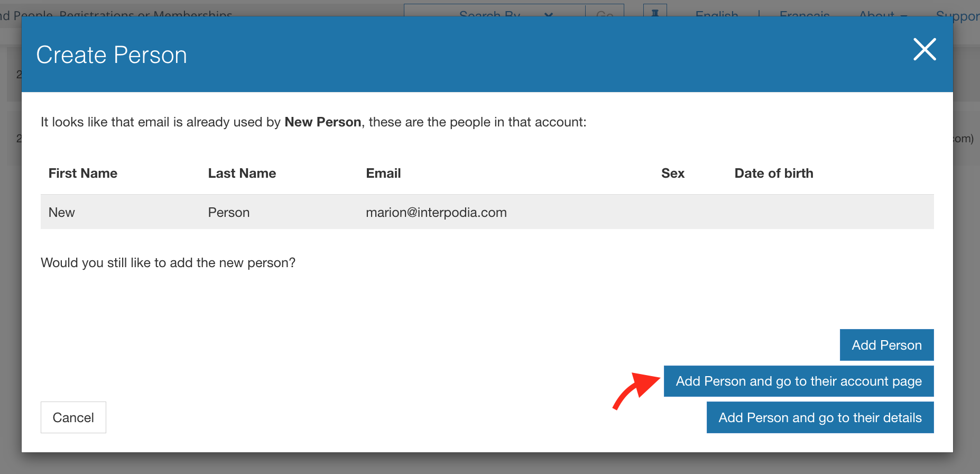Screen dimensions: 980x474
Task: Click the Last Name column header
Action: [x=242, y=173]
